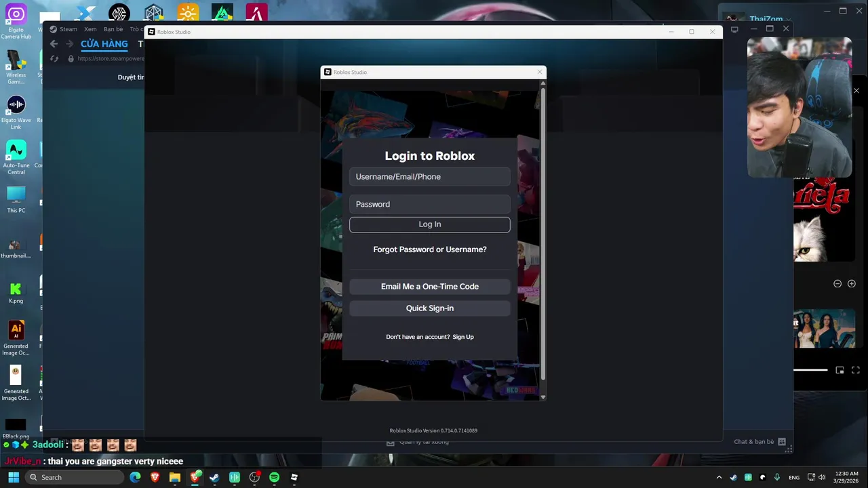Open the Xem menu in Steam
The image size is (868, 488).
[90, 29]
